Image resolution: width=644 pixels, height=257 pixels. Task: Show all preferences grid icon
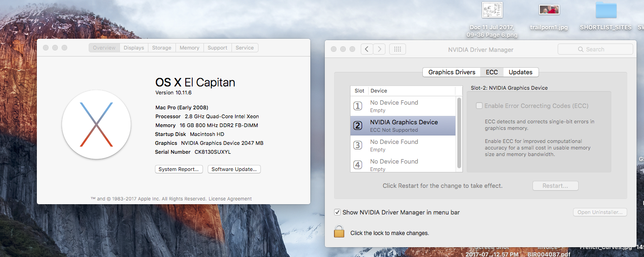point(398,49)
